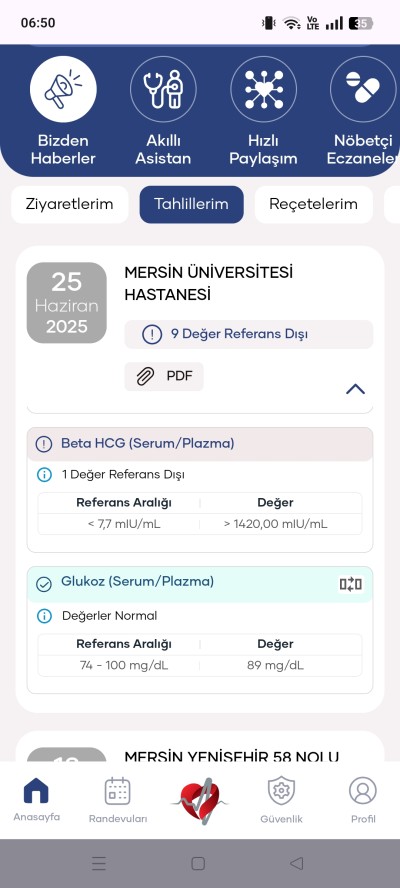Open the PDF attachment button
The width and height of the screenshot is (400, 888).
click(164, 377)
